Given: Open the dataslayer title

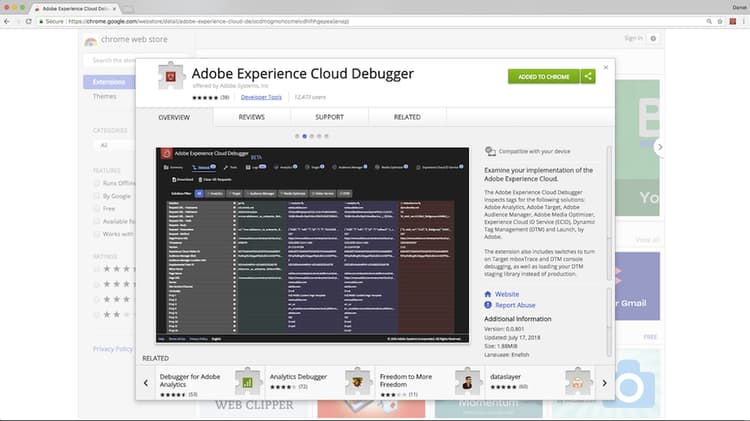Looking at the screenshot, I should coord(505,377).
